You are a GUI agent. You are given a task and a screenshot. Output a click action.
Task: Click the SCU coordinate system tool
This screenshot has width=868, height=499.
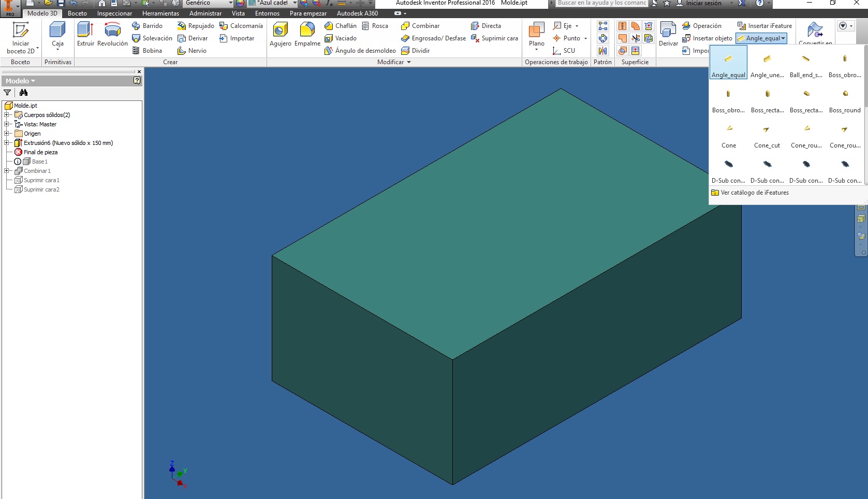564,51
